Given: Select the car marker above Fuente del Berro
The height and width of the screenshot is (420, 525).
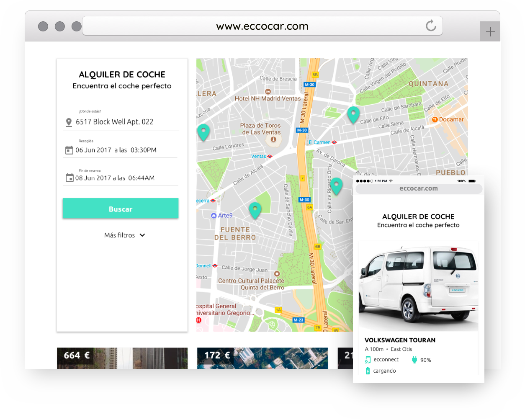Looking at the screenshot, I should pos(255,210).
